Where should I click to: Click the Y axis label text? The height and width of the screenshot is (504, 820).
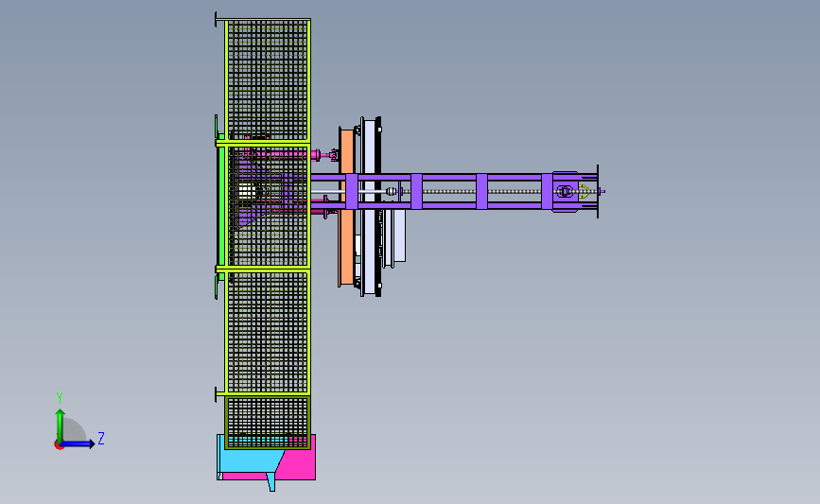(x=59, y=398)
